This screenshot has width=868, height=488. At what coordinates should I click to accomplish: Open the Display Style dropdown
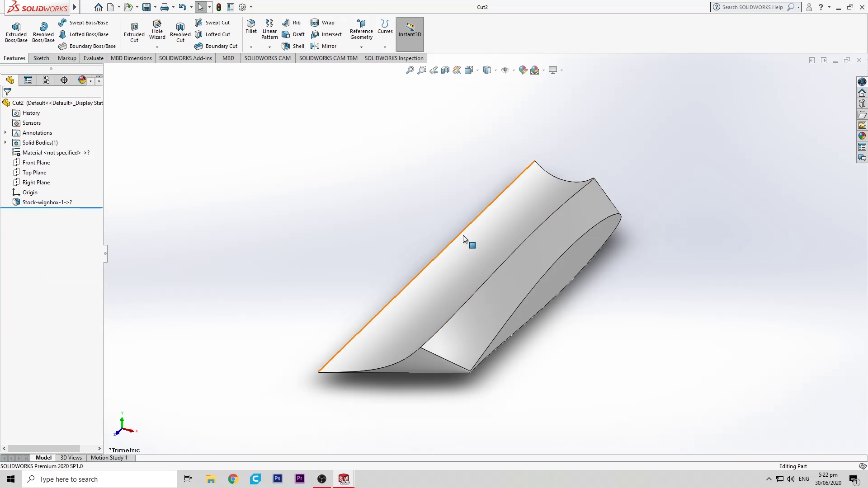(496, 70)
